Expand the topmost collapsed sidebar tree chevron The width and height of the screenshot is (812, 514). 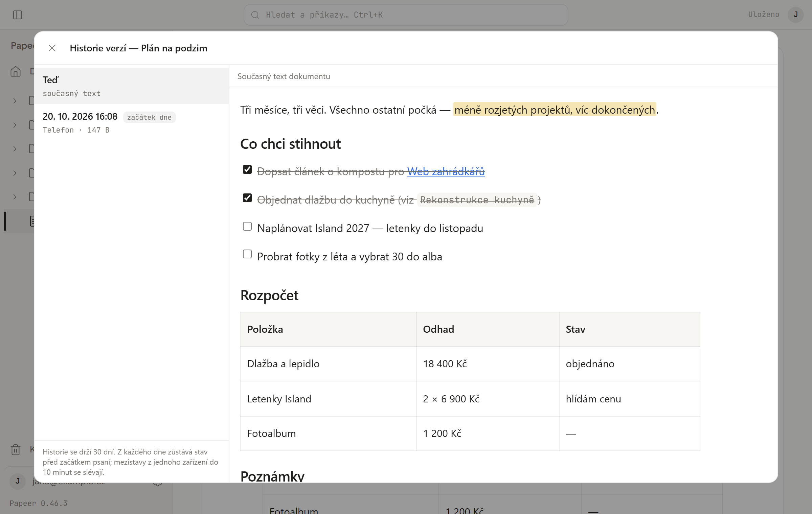pos(15,100)
